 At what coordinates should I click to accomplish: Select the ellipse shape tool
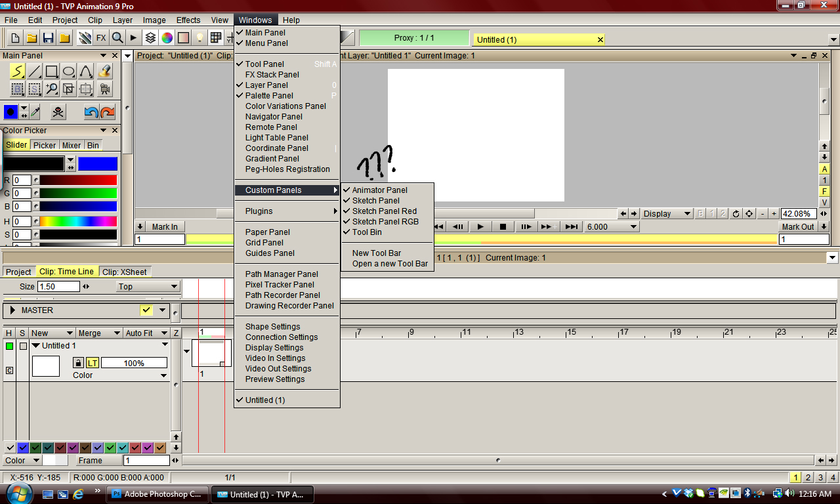pos(69,71)
